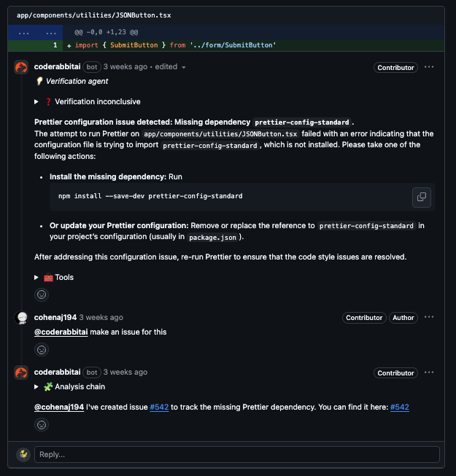Screen dimensions: 456x476
Task: Open cohenaj194's profile from username
Action: point(55,317)
